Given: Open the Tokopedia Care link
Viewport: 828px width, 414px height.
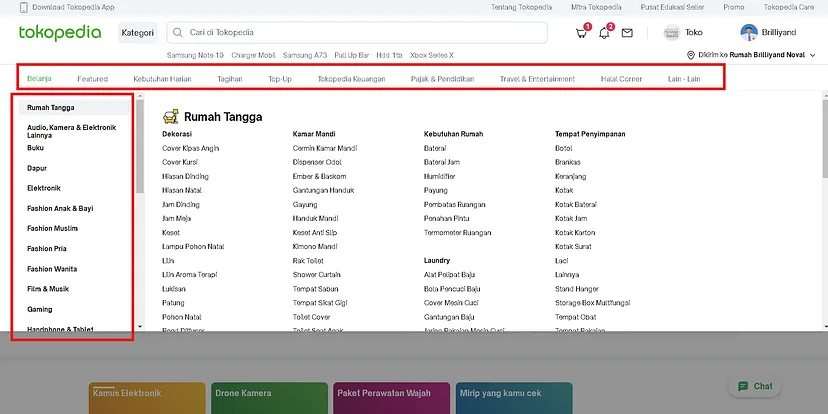Looking at the screenshot, I should (788, 7).
